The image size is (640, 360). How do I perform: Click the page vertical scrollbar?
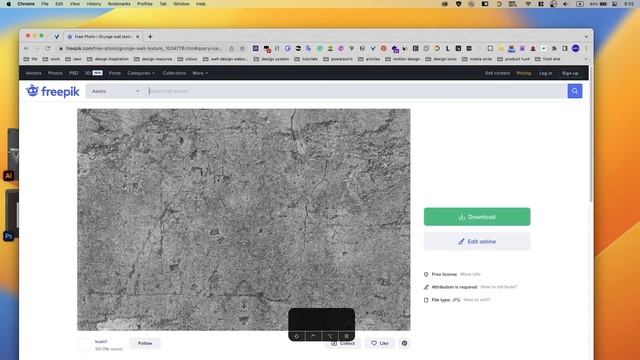point(591,135)
